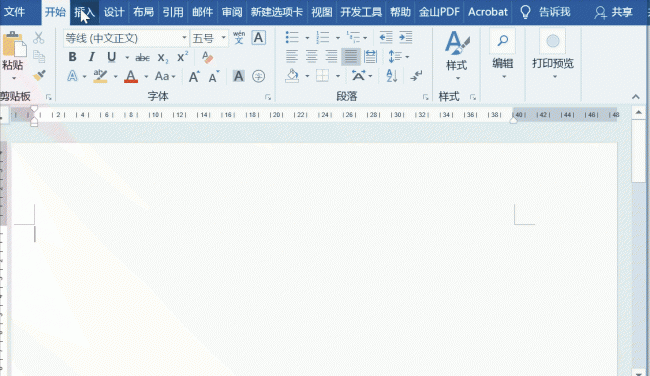650x376 pixels.
Task: Click the Print Preview (打印预览) button
Action: 553,54
